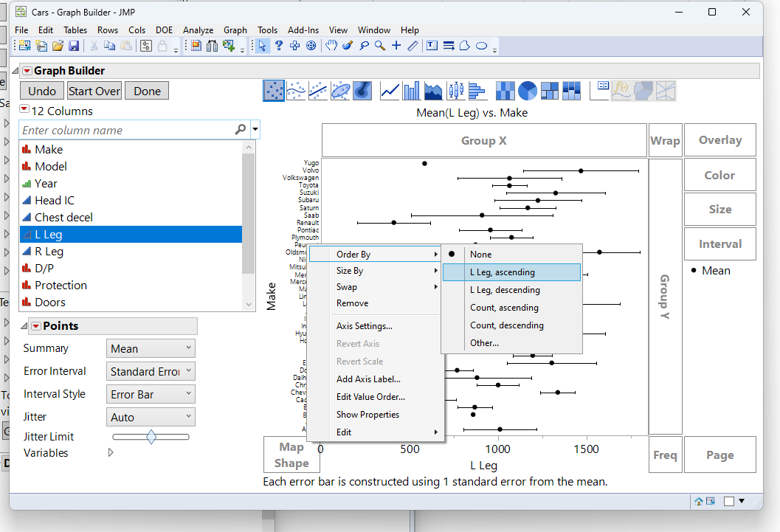
Task: Open the Analyze menu
Action: 198,30
